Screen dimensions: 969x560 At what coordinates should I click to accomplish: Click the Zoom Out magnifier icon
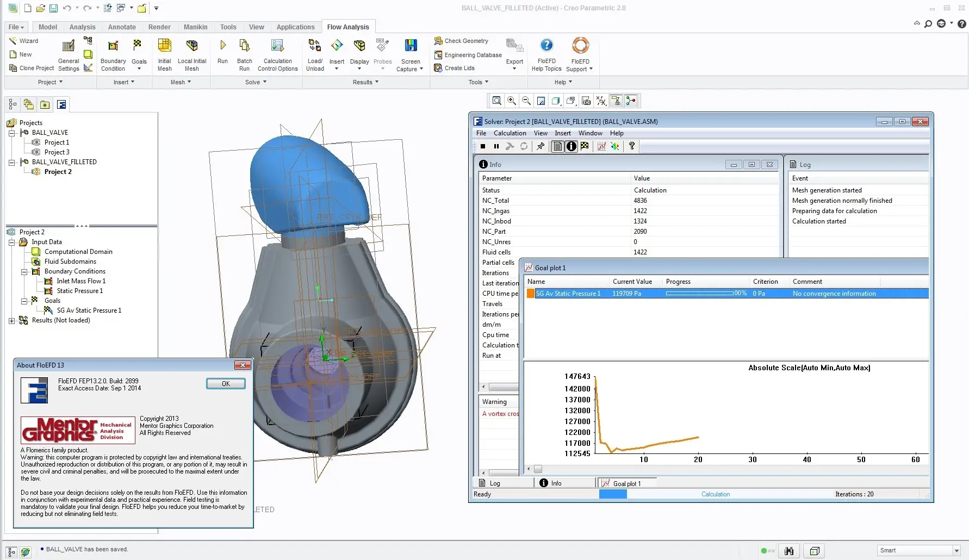click(x=526, y=101)
